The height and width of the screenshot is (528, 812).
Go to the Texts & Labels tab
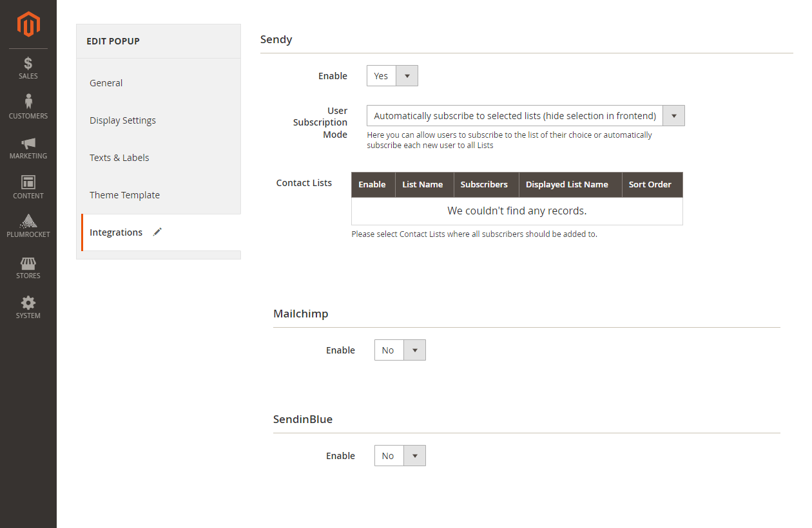click(119, 158)
